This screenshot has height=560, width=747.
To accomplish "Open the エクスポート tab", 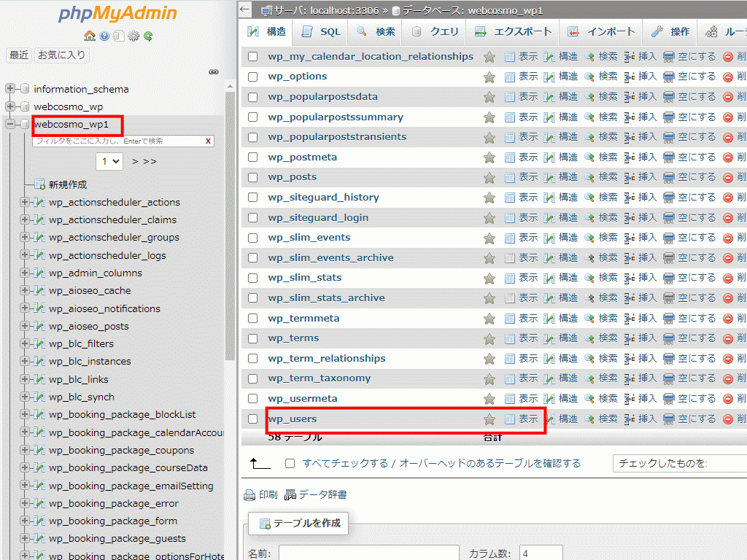I will (514, 31).
